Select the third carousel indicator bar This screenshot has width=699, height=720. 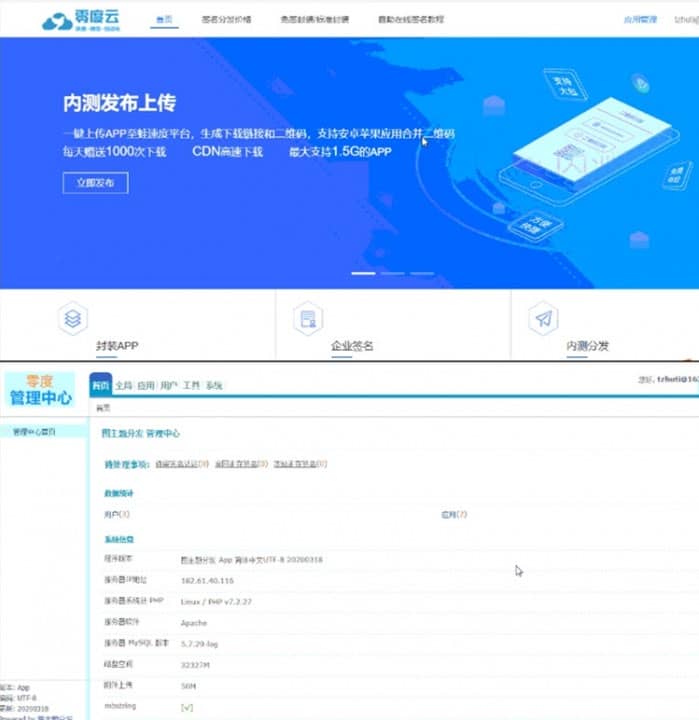422,273
